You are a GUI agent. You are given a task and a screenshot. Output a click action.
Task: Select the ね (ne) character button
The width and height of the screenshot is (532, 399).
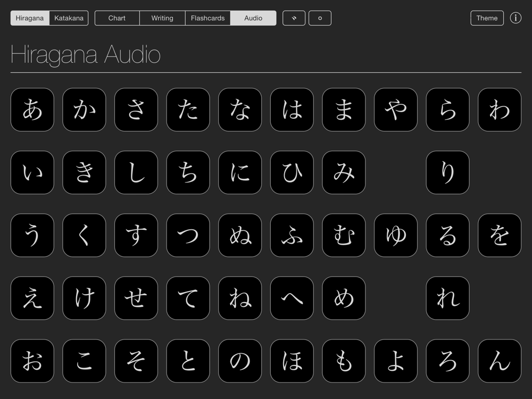240,298
